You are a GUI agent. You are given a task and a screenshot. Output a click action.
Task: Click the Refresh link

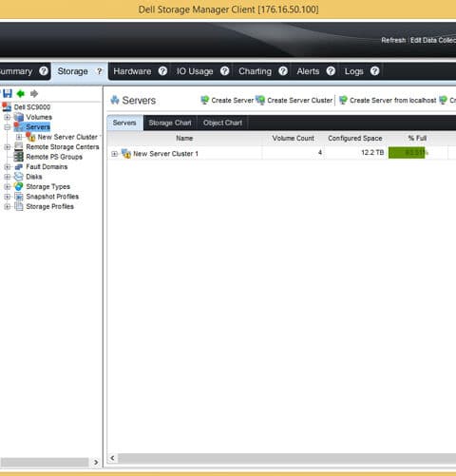click(393, 40)
